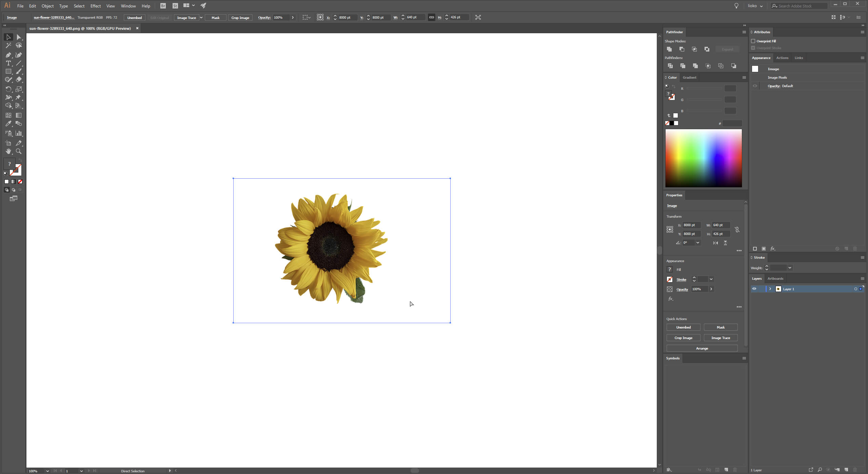868x474 pixels.
Task: Select the Zoom tool
Action: (x=19, y=152)
